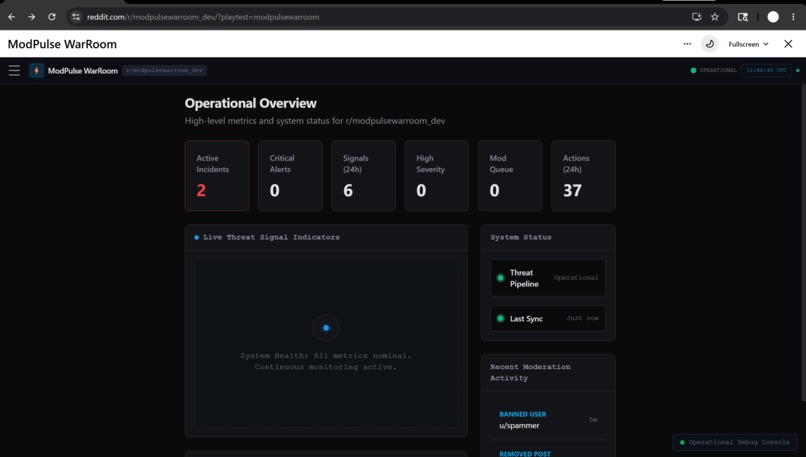Click System Health all metrics nominal text
The image size is (806, 457).
click(325, 356)
